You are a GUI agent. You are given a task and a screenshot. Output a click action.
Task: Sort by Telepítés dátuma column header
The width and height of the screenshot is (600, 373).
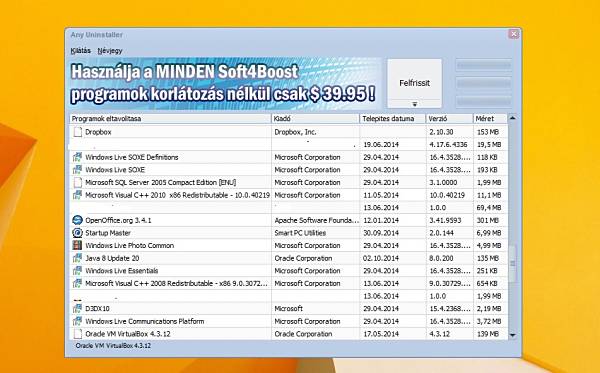[x=393, y=119]
